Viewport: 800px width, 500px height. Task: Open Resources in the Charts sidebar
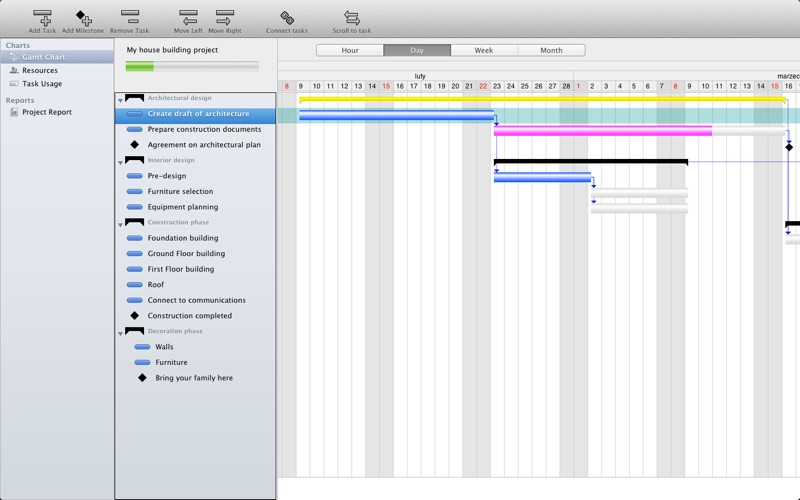click(x=39, y=71)
